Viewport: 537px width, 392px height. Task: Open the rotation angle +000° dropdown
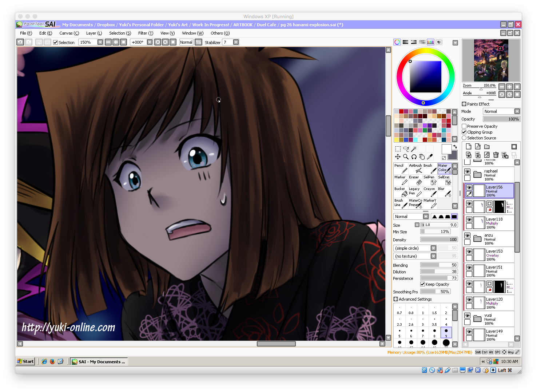pyautogui.click(x=150, y=42)
